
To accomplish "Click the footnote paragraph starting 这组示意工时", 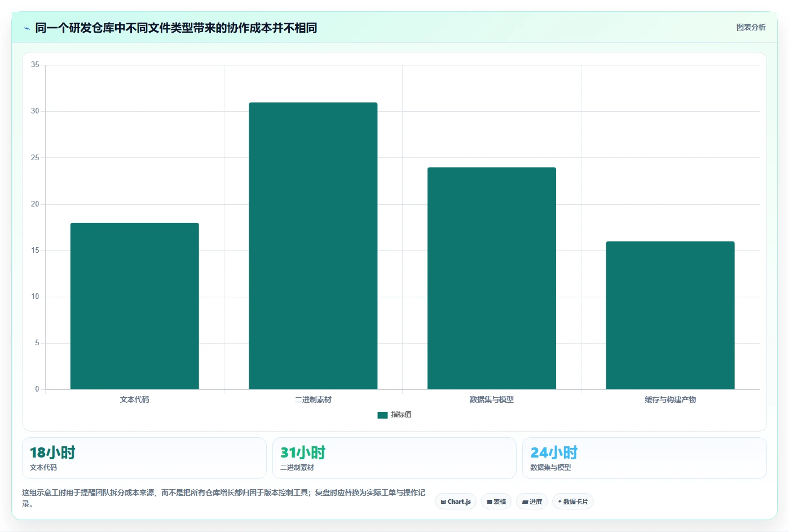I will click(224, 498).
